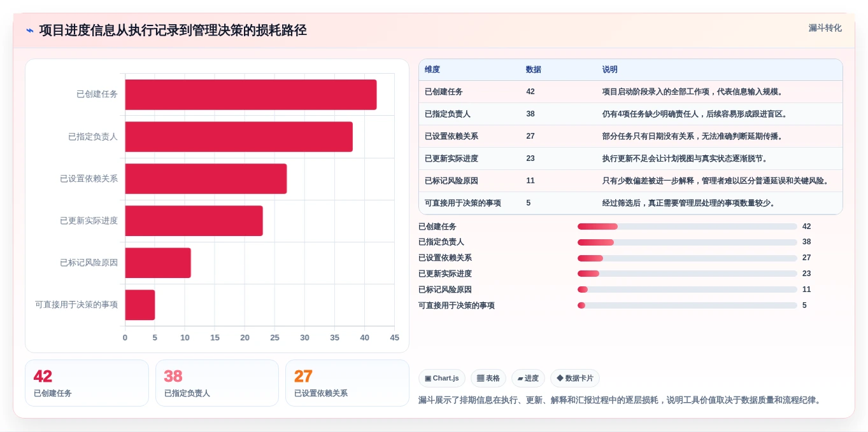Click the 可直接用于决策的事项 progress bar showing 5
Viewport: 868px width, 432px height.
tap(687, 305)
